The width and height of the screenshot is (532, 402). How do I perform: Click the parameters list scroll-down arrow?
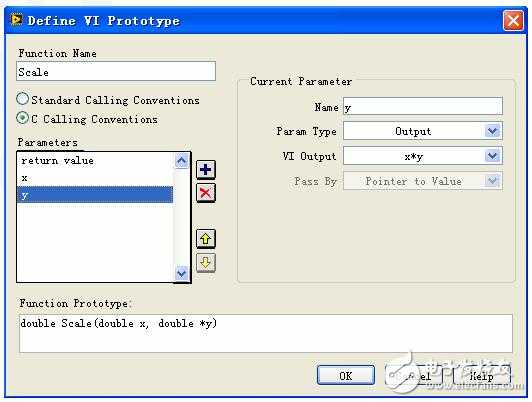pos(182,273)
